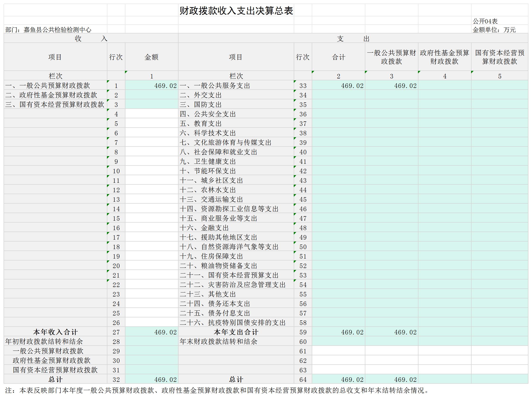Image resolution: width=532 pixels, height=397 pixels.
Task: Select the 一、一般公共服务支出 row label
Action: [x=215, y=86]
